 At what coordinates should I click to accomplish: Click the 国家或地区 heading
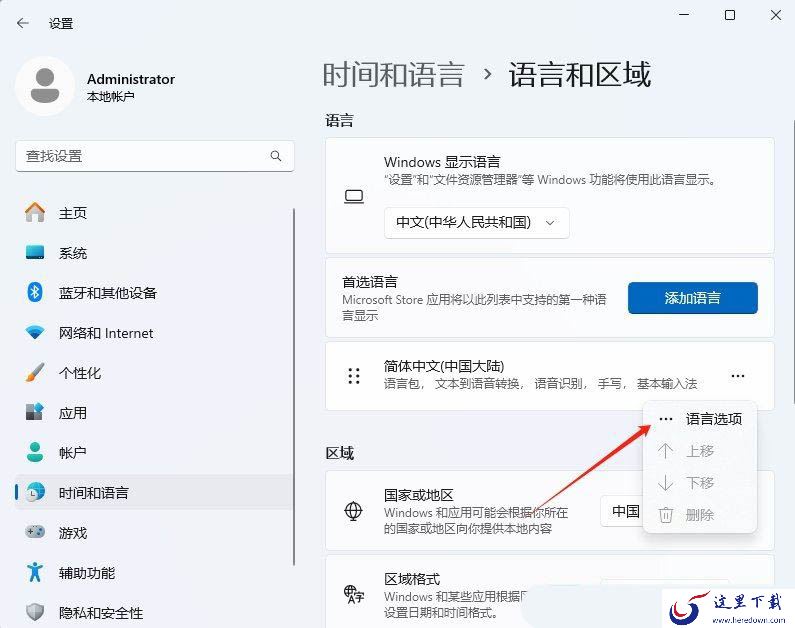coord(418,495)
